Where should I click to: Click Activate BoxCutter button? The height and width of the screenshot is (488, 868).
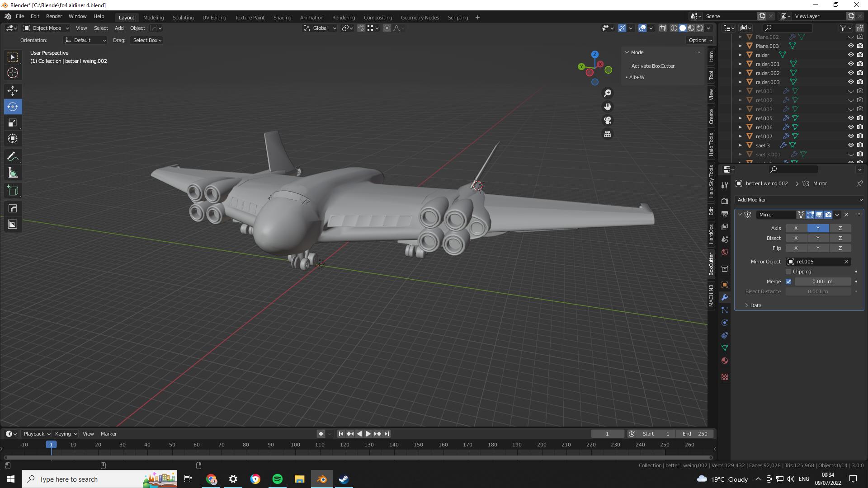(653, 66)
